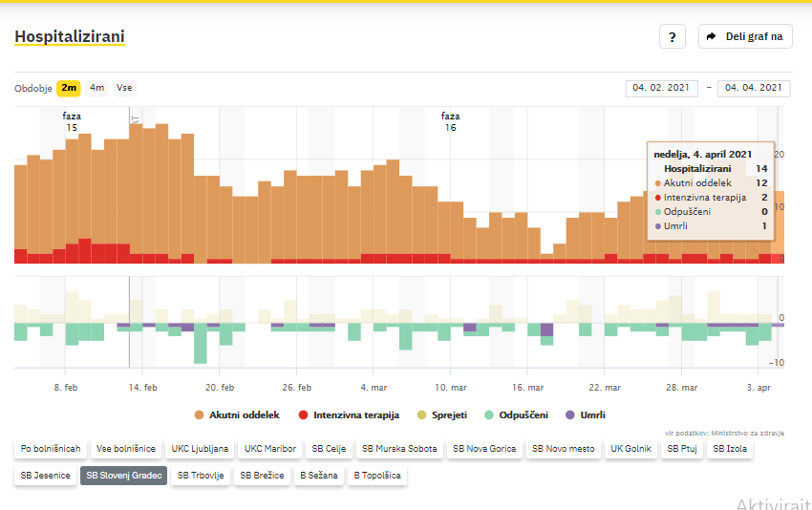Open the start date field 04. 02. 2021

tap(661, 88)
